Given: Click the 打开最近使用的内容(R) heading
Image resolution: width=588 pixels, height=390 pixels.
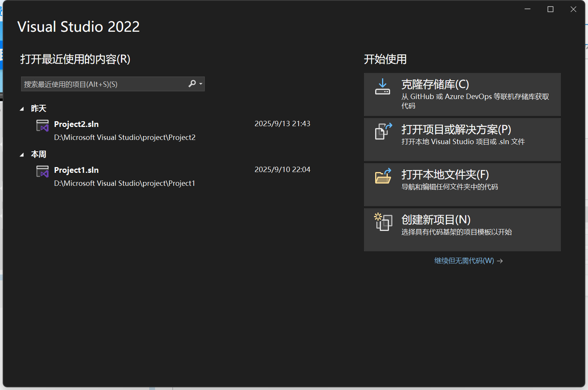Looking at the screenshot, I should tap(75, 59).
